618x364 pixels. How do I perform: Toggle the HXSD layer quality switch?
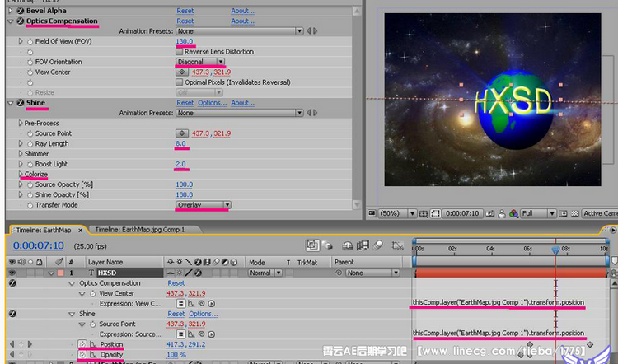189,273
